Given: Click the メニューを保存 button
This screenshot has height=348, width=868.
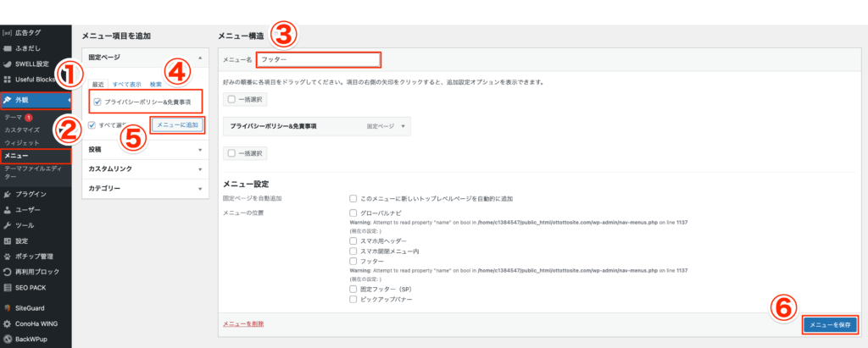Looking at the screenshot, I should pyautogui.click(x=830, y=325).
